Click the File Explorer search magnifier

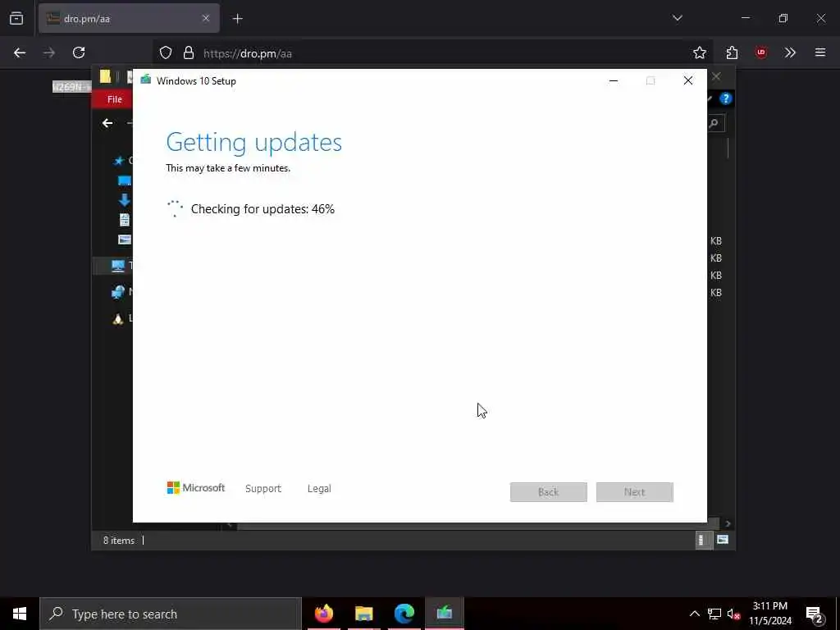[714, 123]
